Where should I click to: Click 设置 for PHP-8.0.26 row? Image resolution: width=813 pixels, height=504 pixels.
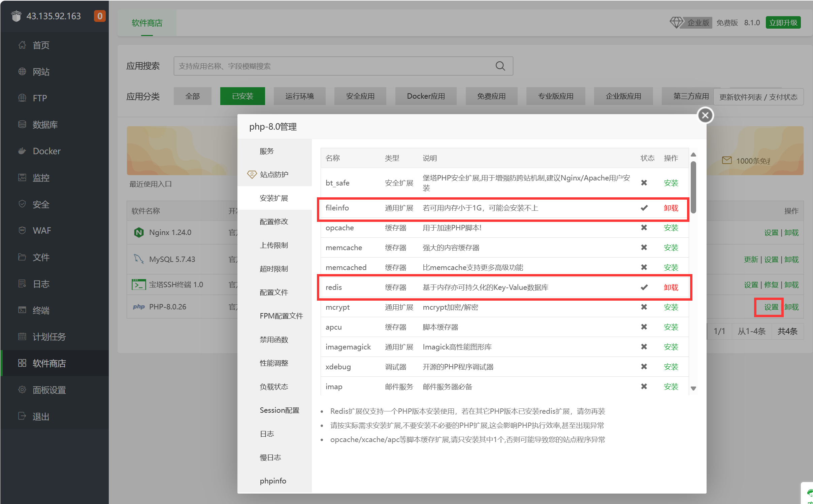pyautogui.click(x=771, y=307)
